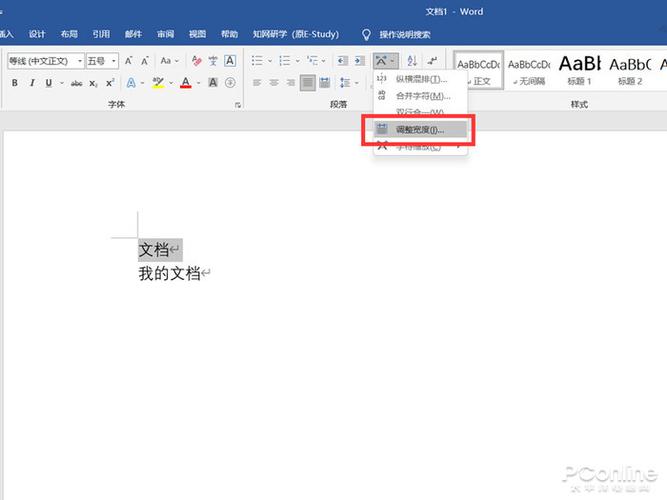
Task: Click the Bullets list icon
Action: tap(257, 61)
